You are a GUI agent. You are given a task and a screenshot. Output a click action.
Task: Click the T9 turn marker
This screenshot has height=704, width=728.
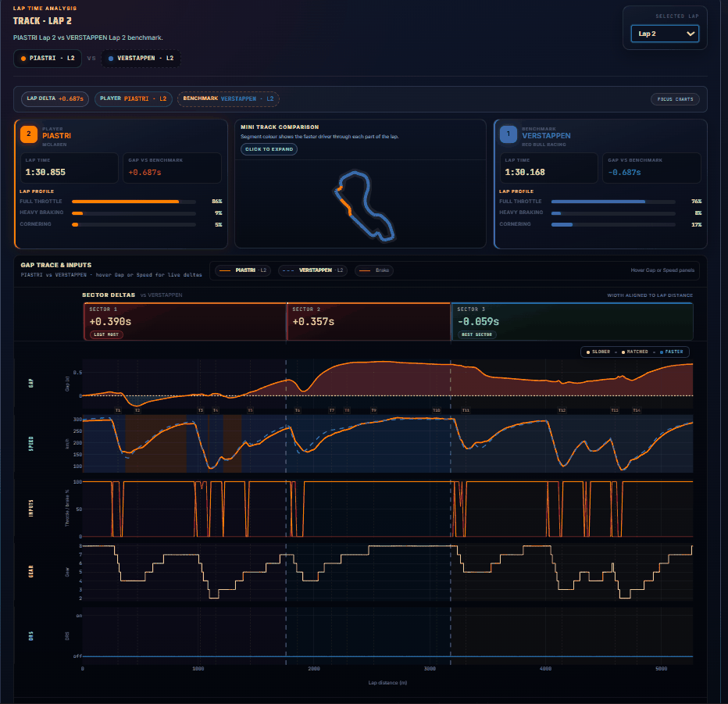[x=373, y=410]
